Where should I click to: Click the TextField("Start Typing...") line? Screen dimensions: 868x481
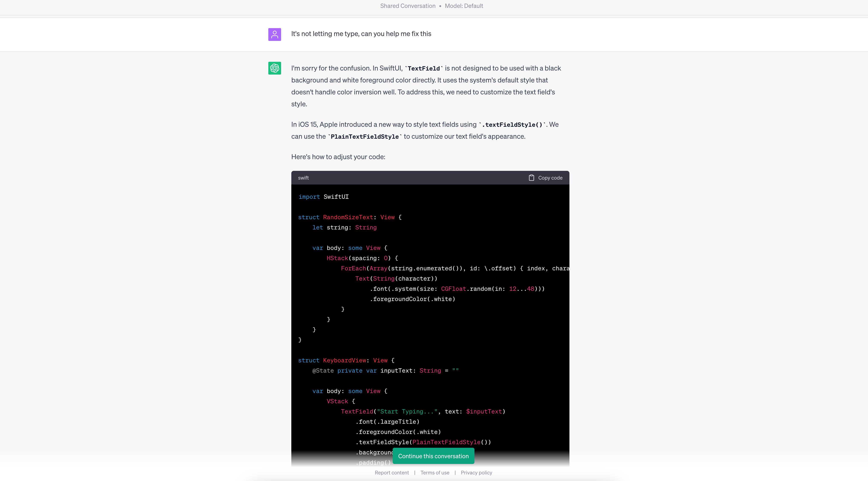click(423, 412)
